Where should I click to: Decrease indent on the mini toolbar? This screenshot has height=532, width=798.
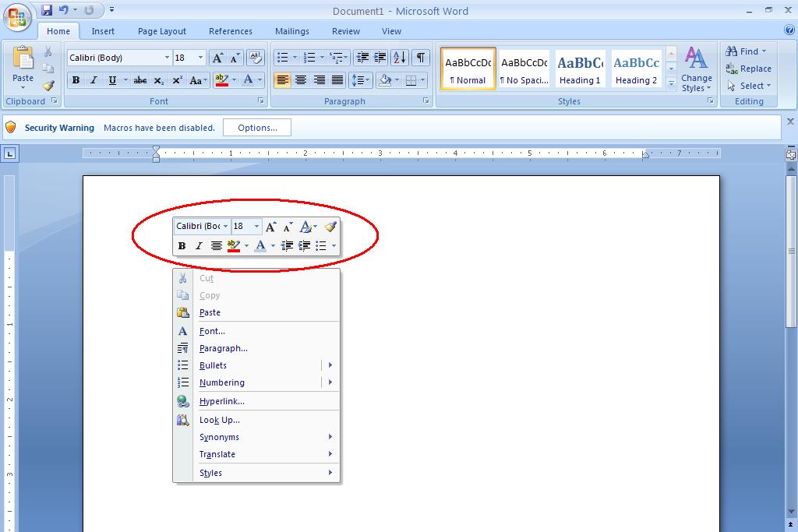(x=287, y=245)
